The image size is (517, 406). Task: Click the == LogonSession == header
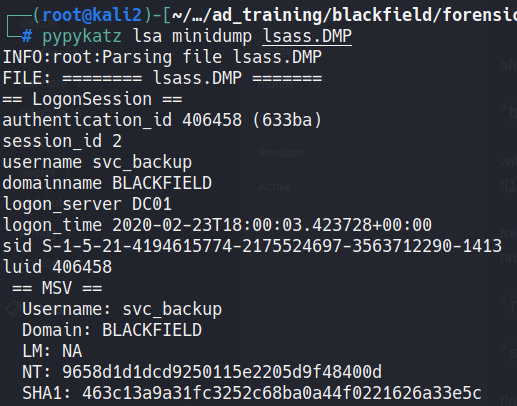(x=92, y=99)
